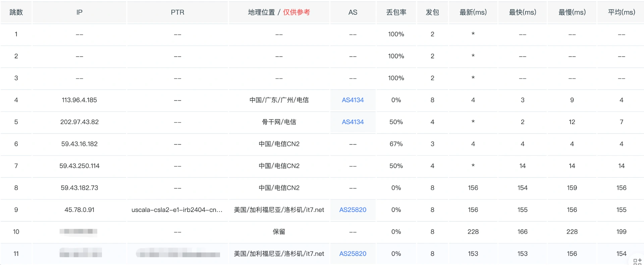This screenshot has height=265, width=644.
Task: Click the QR-style icon in bottom-right corner
Action: [x=637, y=261]
